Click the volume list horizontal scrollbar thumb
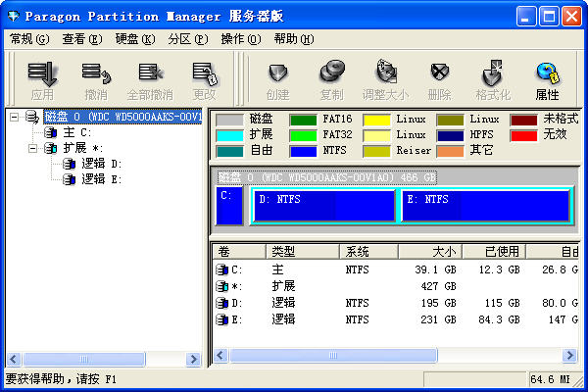 click(333, 355)
